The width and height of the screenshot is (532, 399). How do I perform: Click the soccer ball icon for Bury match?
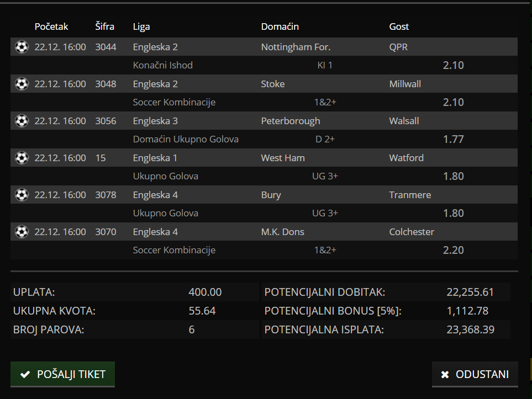tap(22, 195)
